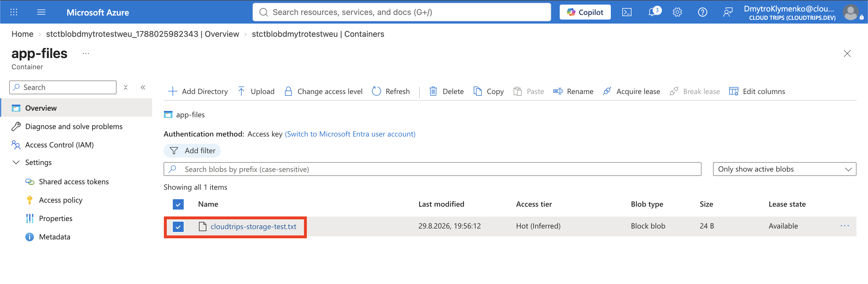
Task: Open the feedback icon in header
Action: 727,12
